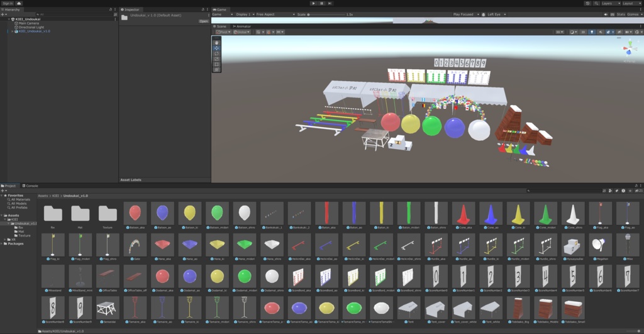Image resolution: width=644 pixels, height=334 pixels.
Task: Expand KIEI_Undoukai_v1.0 in the Hierarchy
Action: (13, 31)
